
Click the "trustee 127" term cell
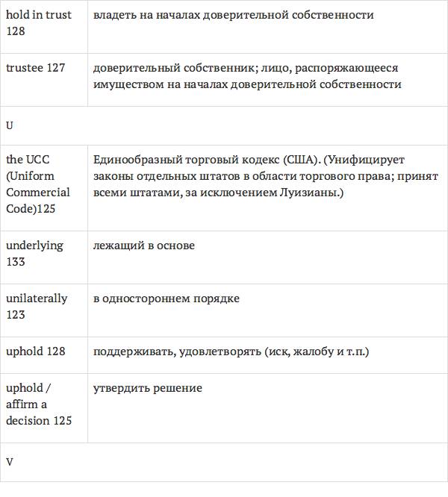click(36, 68)
